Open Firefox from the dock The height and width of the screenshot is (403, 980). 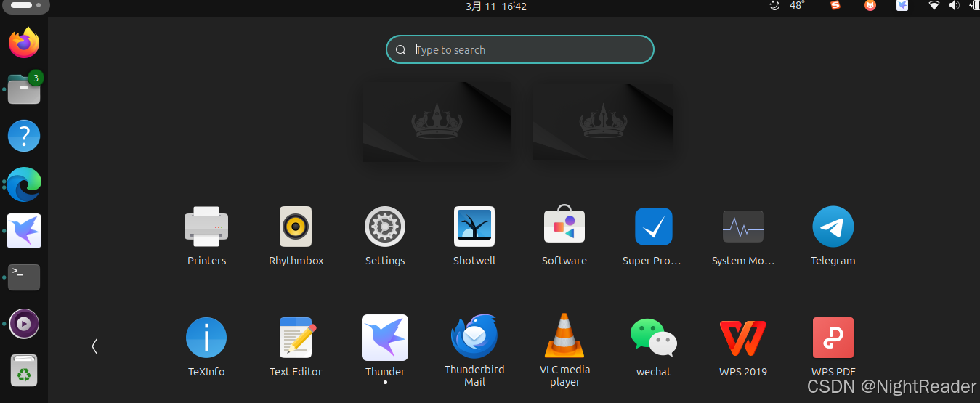[24, 43]
